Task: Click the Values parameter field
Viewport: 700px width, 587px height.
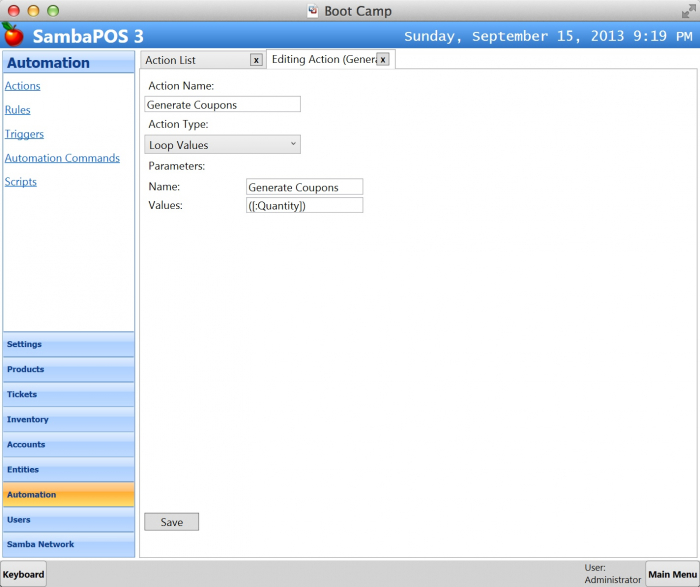Action: 304,205
